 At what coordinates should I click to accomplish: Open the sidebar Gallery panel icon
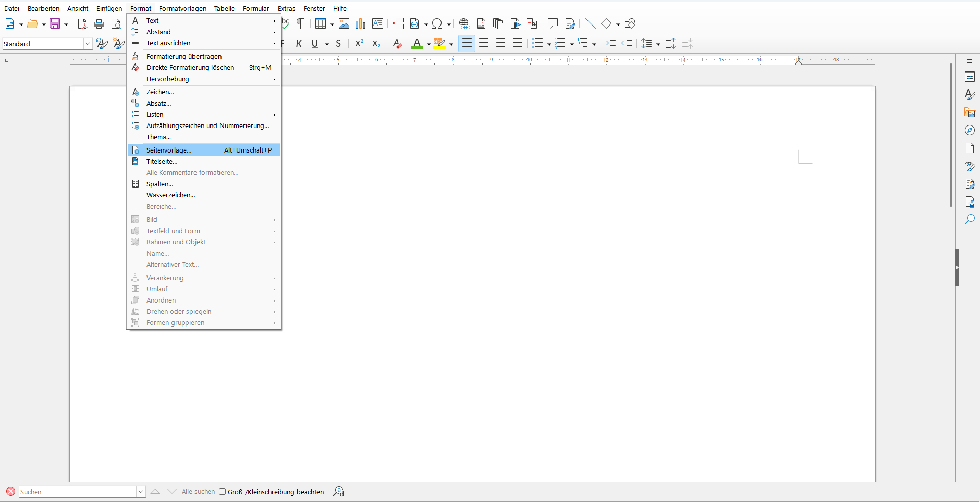(x=970, y=113)
